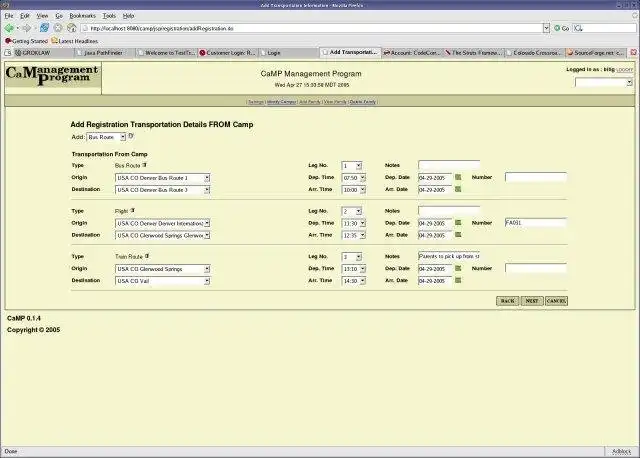This screenshot has width=640, height=458.
Task: Click the View Family navigation link
Action: [x=335, y=102]
